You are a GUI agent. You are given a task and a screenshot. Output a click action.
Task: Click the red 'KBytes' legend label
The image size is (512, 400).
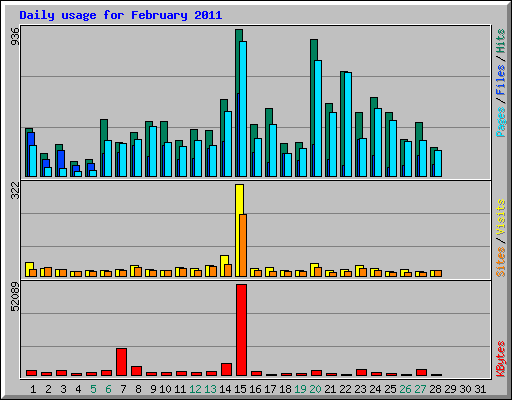click(x=500, y=359)
